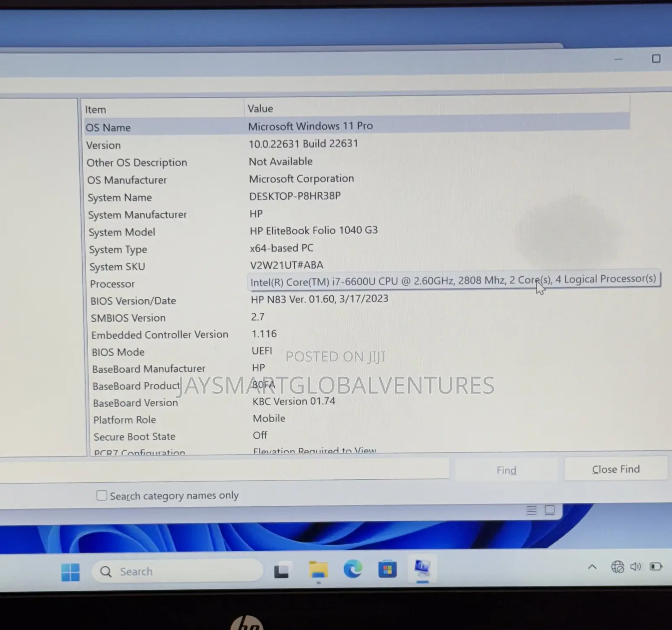Image resolution: width=672 pixels, height=630 pixels.
Task: Select the OS Manufacturer row
Action: (357, 179)
